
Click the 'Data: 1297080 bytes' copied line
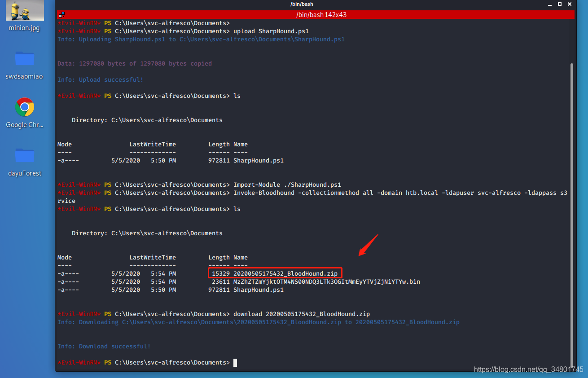135,64
